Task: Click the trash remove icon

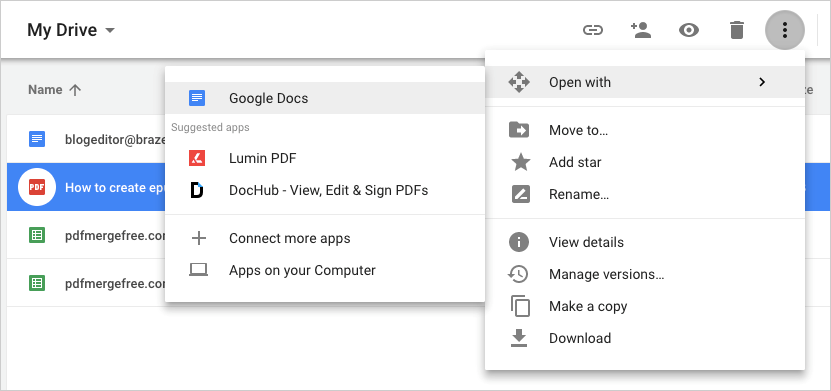Action: pos(737,30)
